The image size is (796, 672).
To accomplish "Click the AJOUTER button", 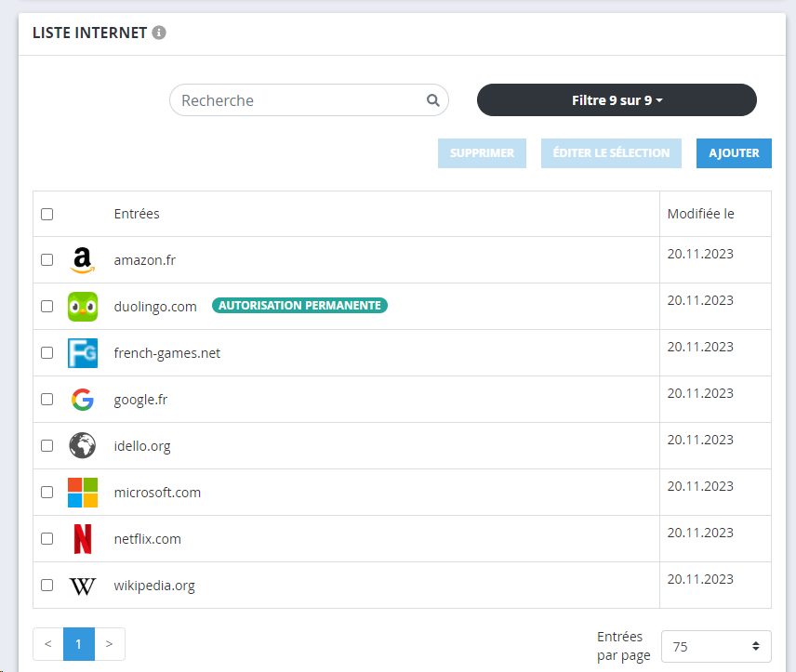I will [x=734, y=152].
